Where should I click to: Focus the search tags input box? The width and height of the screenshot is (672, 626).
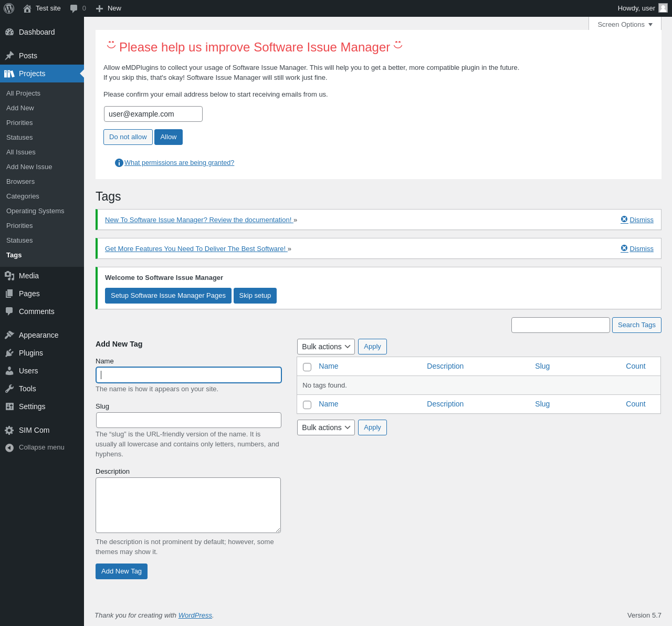[561, 325]
